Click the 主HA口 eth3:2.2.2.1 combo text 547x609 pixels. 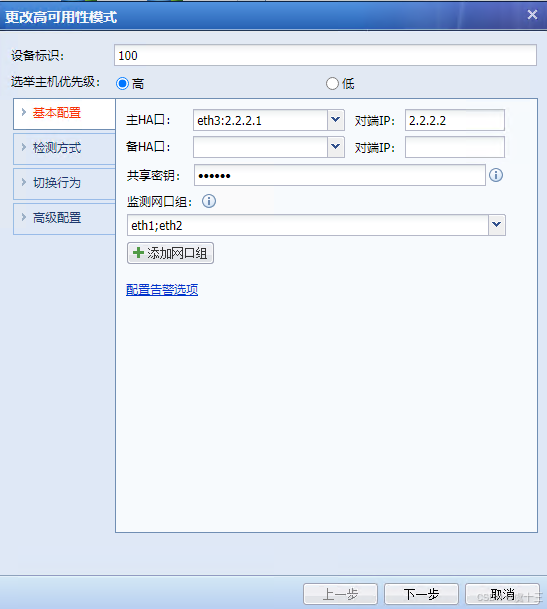(260, 120)
